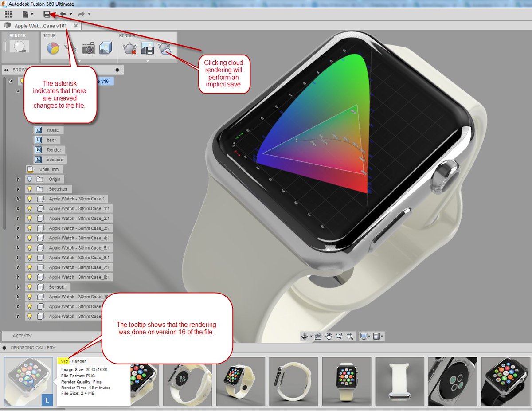Open the Orbit tool dropdown arrow
The height and width of the screenshot is (411, 532).
(x=311, y=337)
